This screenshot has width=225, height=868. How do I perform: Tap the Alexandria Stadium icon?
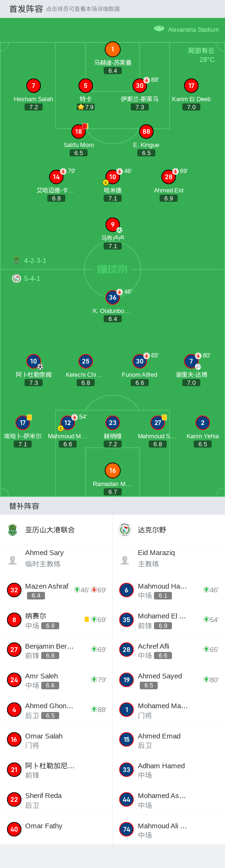[x=159, y=29]
